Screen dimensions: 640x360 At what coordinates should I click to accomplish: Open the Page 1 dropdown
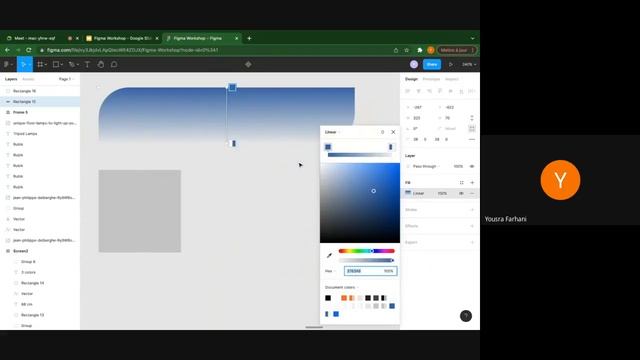67,79
